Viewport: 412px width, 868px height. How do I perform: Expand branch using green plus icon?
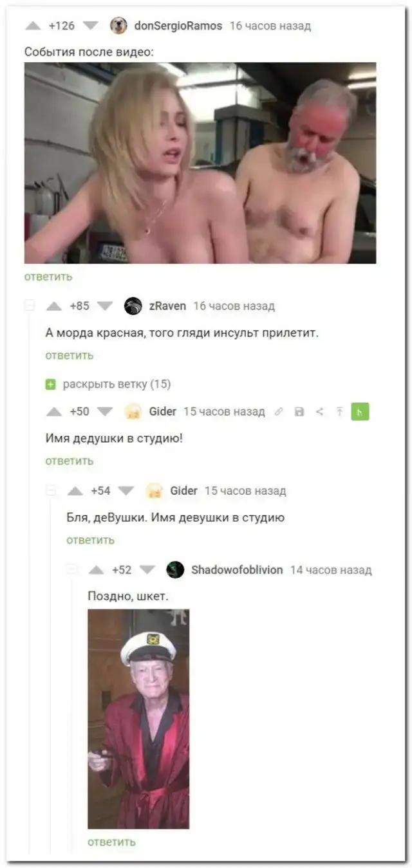click(x=51, y=385)
